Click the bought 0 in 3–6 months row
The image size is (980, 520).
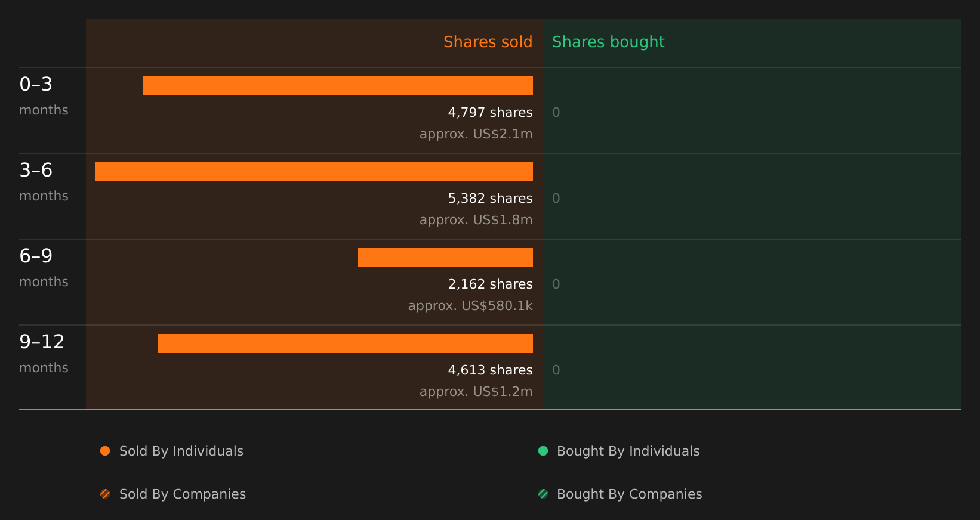coord(556,199)
